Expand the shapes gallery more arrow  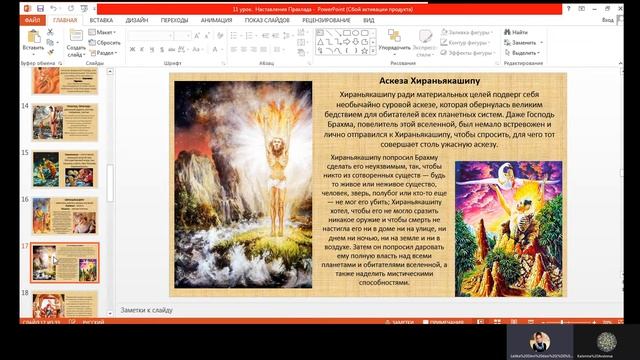click(x=373, y=51)
